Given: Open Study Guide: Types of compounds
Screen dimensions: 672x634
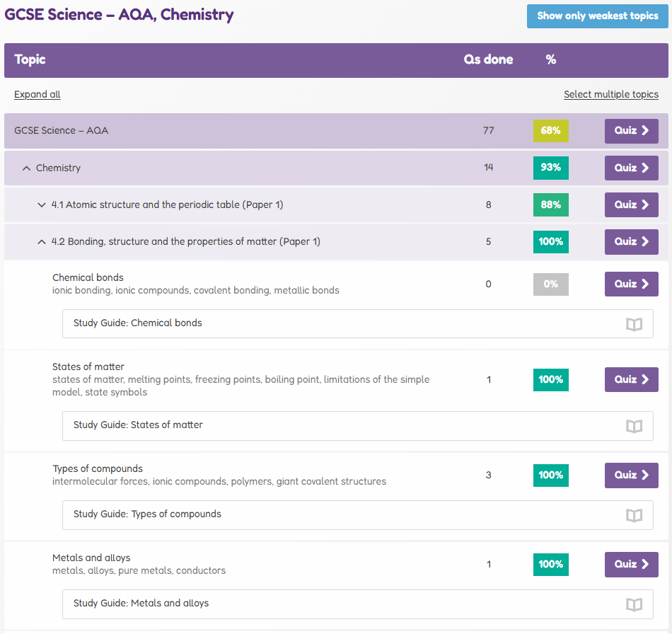Looking at the screenshot, I should [358, 515].
